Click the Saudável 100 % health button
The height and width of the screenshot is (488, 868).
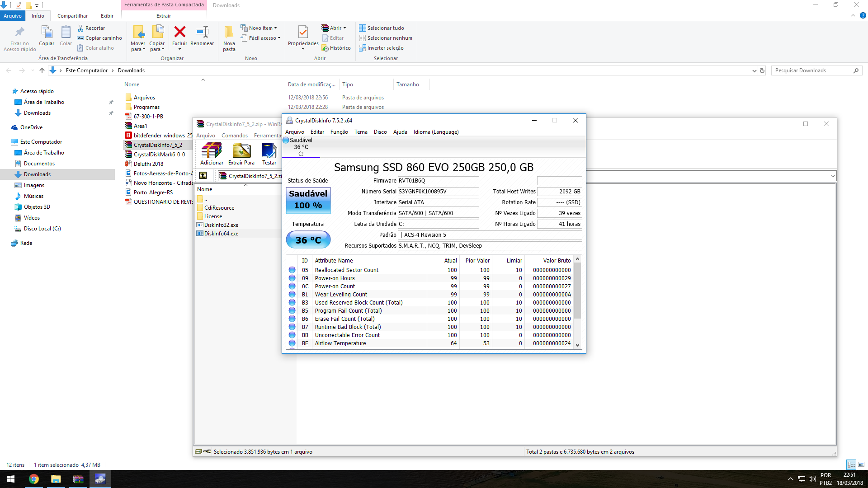click(308, 200)
